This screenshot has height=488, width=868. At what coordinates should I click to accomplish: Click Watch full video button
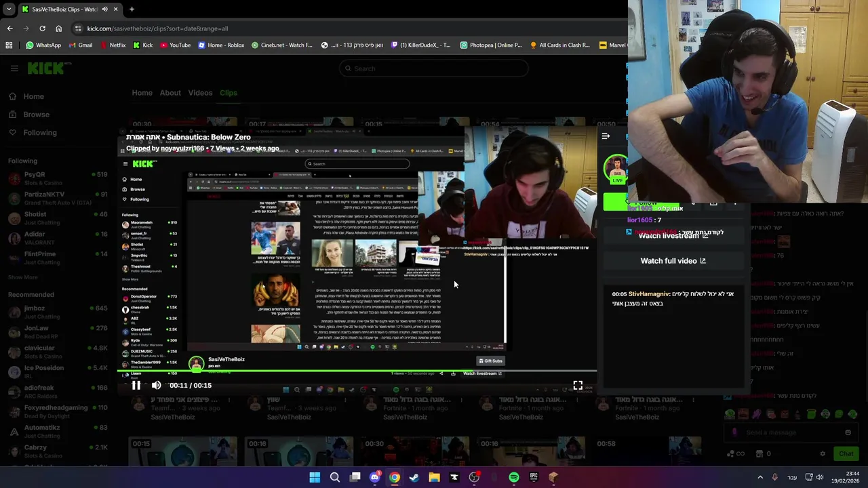(673, 261)
